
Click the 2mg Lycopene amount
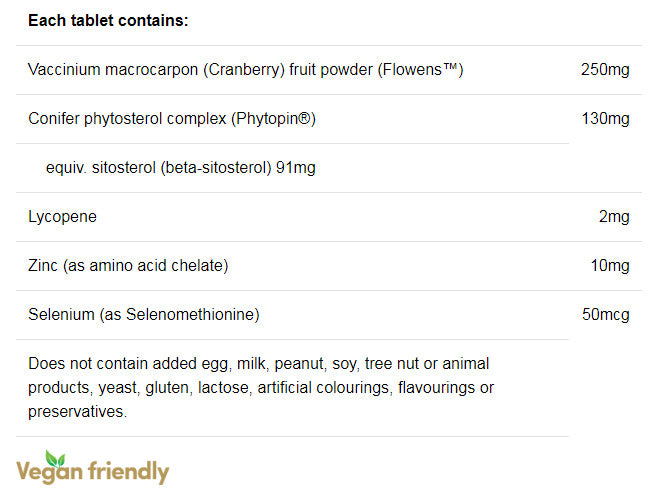click(613, 217)
